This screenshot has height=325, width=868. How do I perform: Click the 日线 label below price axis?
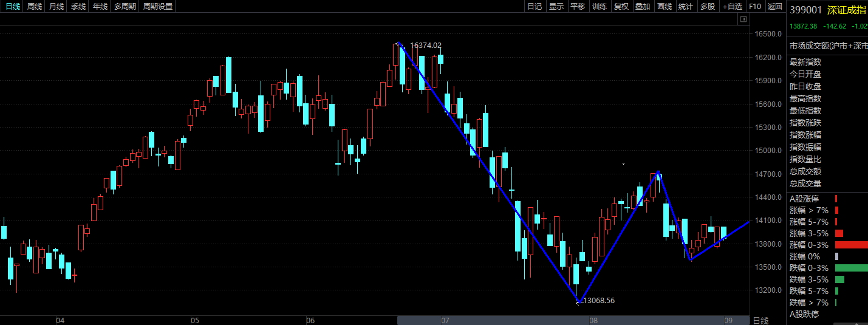click(x=760, y=320)
